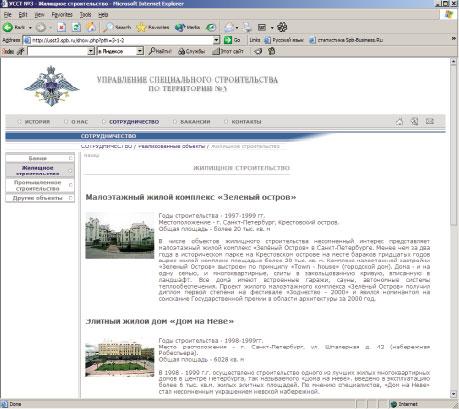Open the Mail envelope toolbar icon
Viewport: 459px width, 409px height.
[x=230, y=27]
